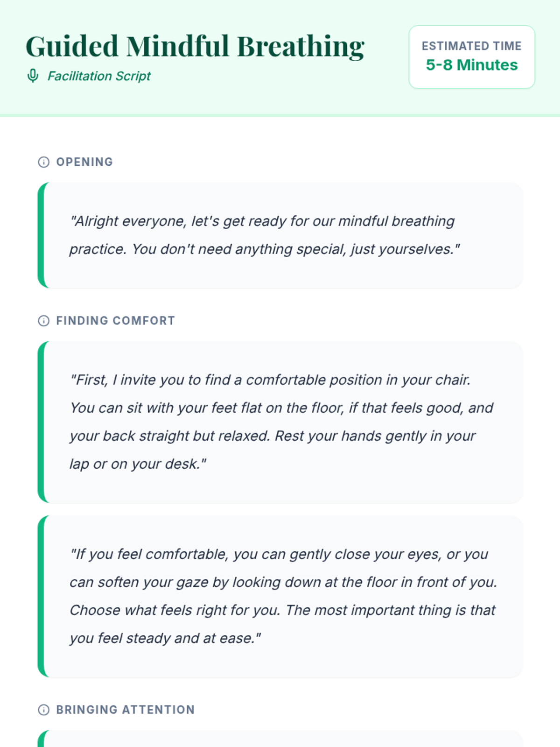Click the 'Alright everyone' script card
The height and width of the screenshot is (747, 560).
(x=280, y=235)
